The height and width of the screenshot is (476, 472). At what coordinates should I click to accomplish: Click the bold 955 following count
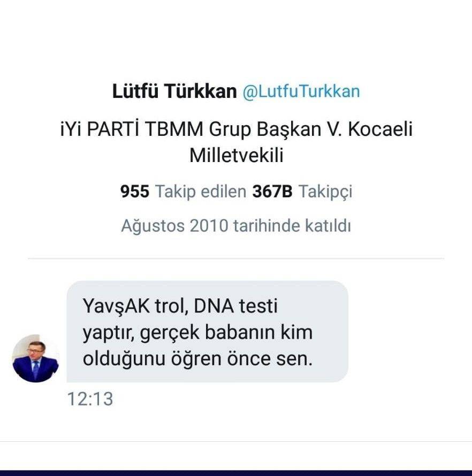pos(135,191)
